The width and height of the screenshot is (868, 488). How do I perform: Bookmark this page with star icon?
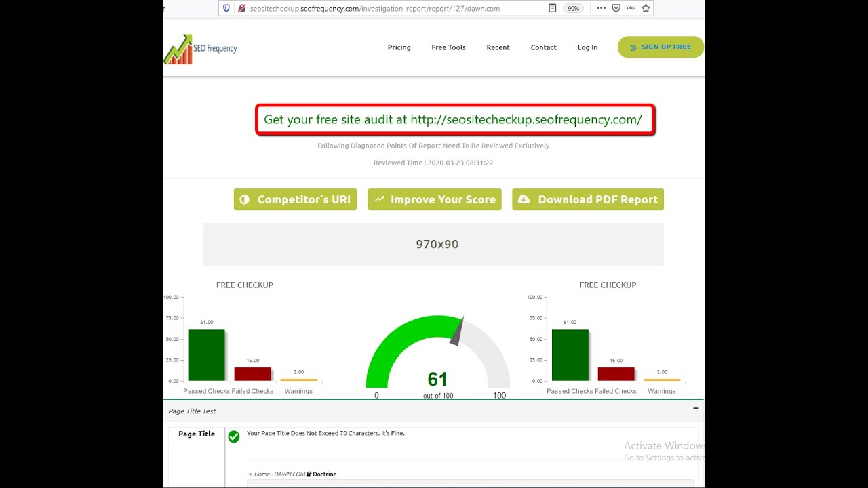646,8
